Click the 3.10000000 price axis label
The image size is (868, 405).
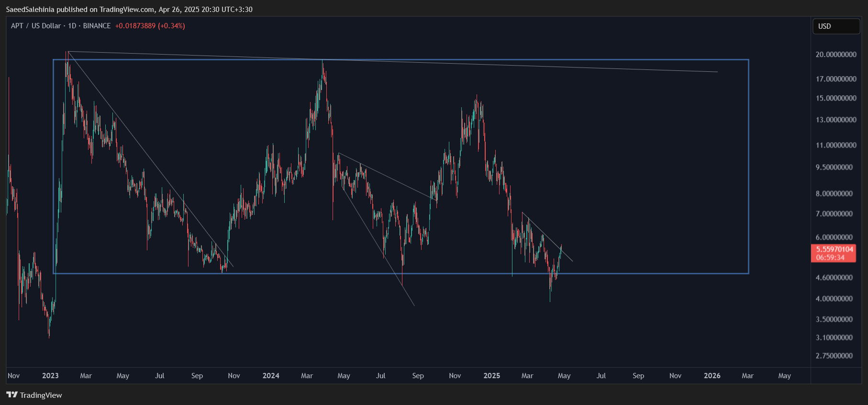tap(834, 337)
